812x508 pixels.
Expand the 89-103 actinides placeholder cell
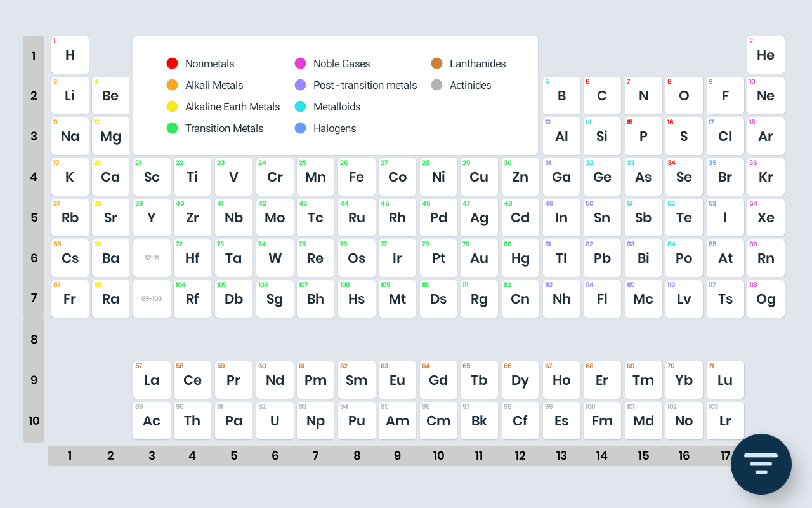click(152, 299)
